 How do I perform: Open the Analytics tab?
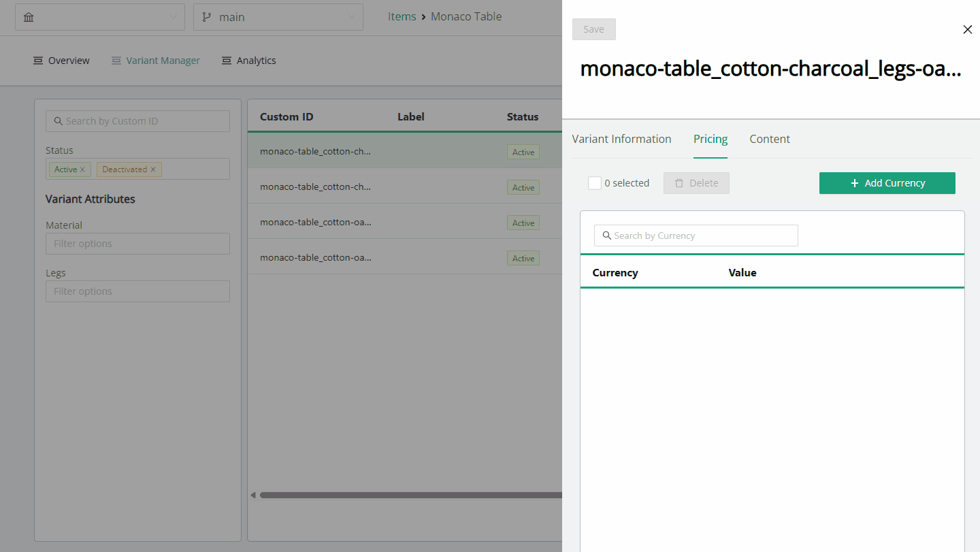pyautogui.click(x=248, y=61)
